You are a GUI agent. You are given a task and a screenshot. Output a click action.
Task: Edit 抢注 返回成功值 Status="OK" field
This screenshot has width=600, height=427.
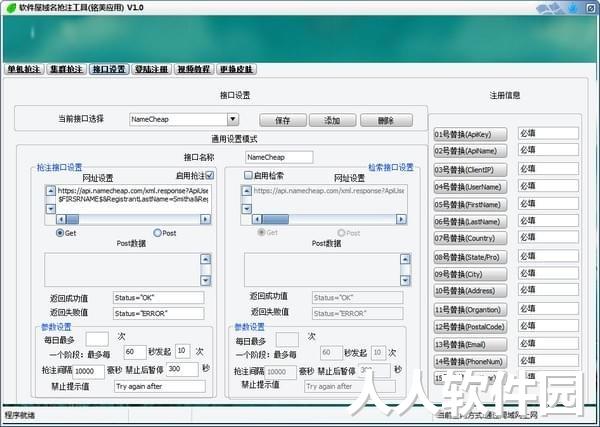(x=158, y=298)
